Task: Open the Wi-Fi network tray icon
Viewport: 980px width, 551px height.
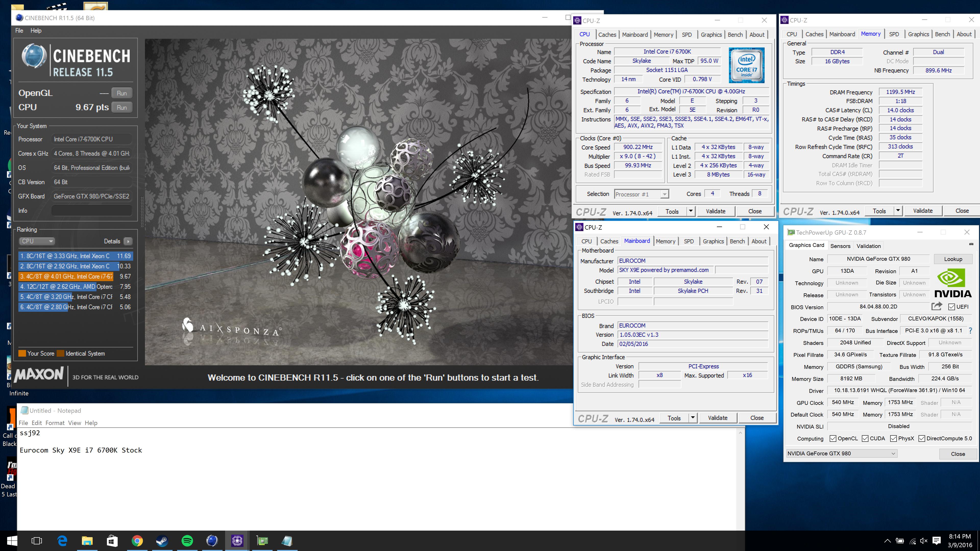Action: coord(913,541)
